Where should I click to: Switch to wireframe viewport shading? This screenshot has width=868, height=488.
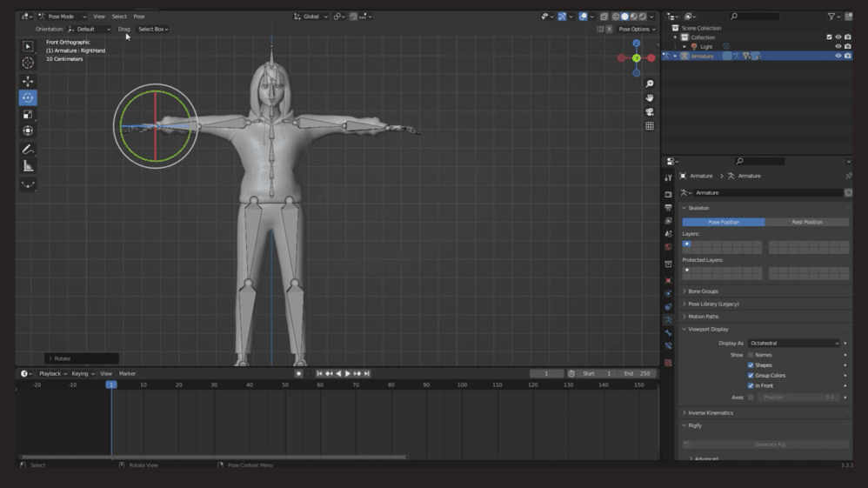pos(616,17)
